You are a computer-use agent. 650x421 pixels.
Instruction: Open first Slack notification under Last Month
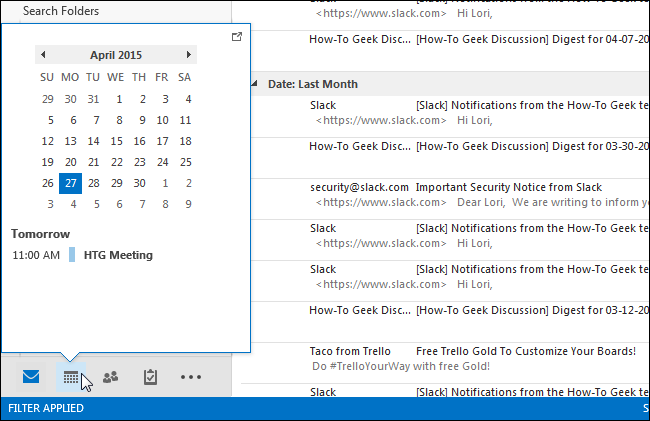(450, 117)
